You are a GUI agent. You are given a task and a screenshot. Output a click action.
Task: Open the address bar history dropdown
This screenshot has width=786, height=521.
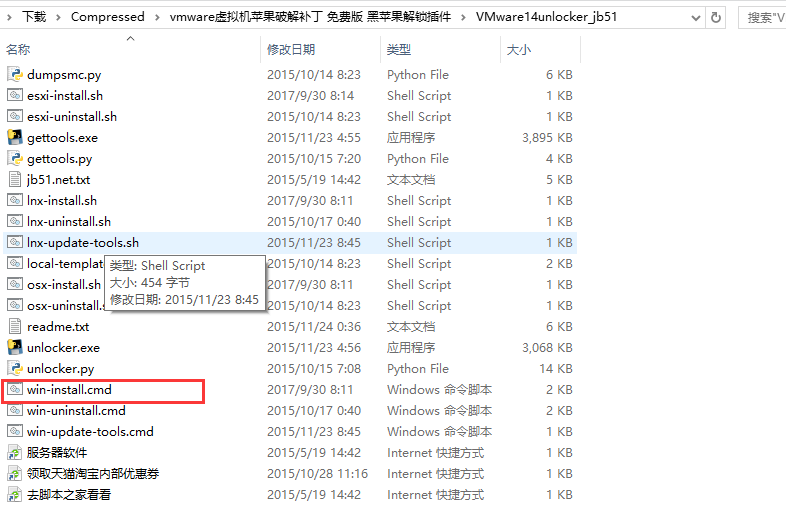[x=696, y=18]
